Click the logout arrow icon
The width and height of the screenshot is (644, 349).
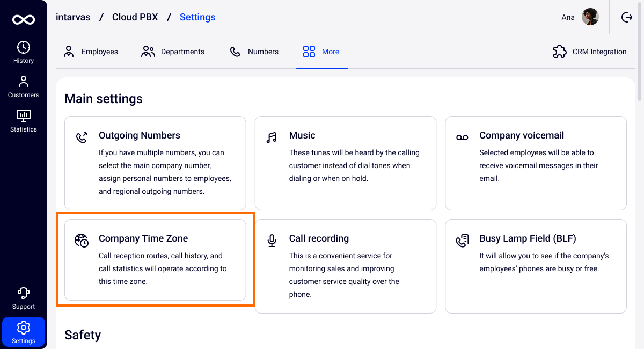(x=627, y=17)
